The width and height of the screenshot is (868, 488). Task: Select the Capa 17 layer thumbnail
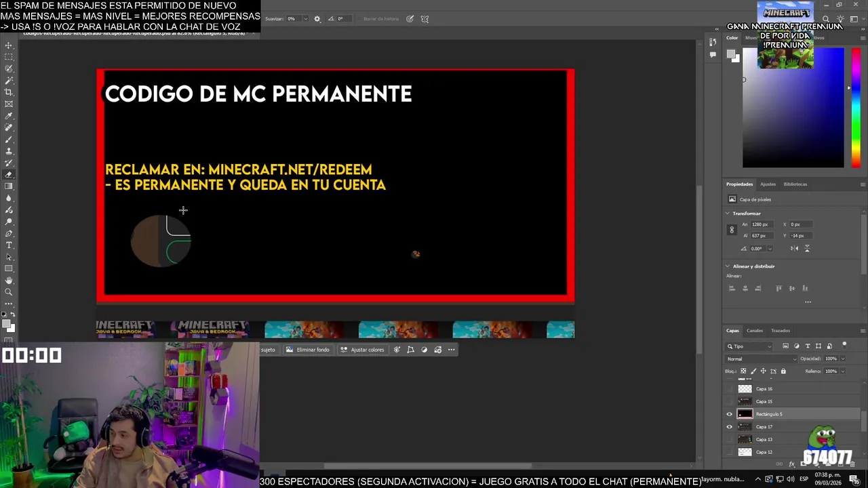click(745, 427)
